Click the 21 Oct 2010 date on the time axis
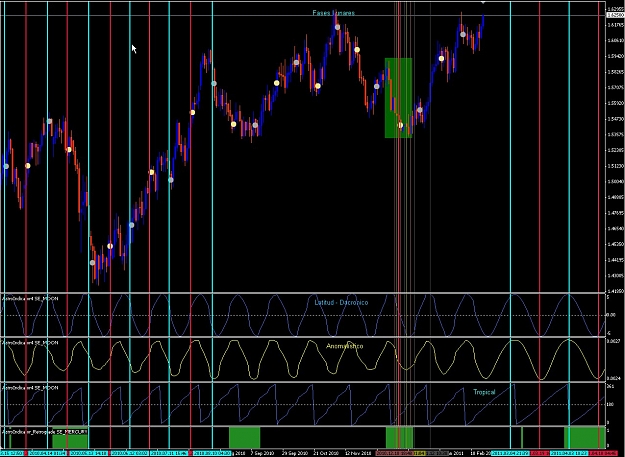 coord(326,453)
